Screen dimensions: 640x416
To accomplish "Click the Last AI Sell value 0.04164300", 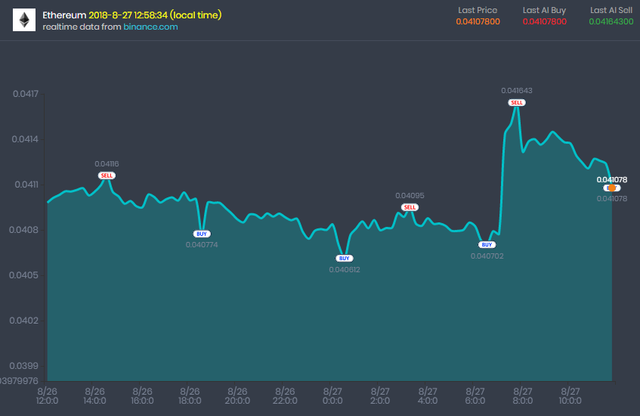I will tap(611, 22).
